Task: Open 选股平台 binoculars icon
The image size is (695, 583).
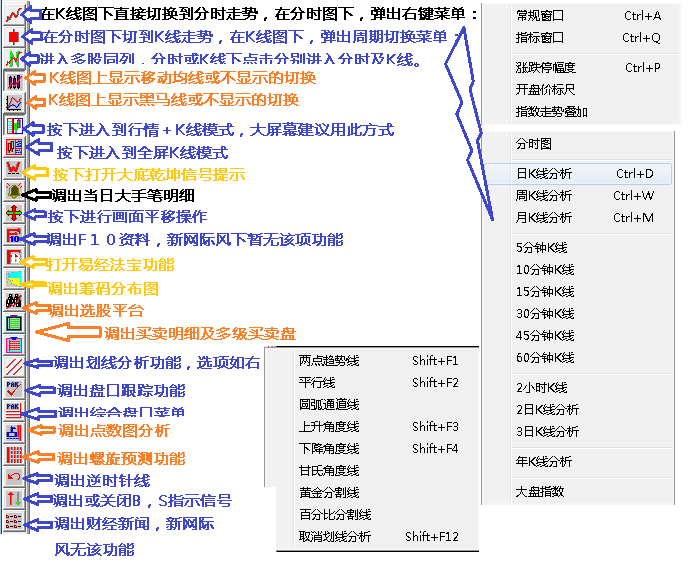Action: pyautogui.click(x=14, y=301)
